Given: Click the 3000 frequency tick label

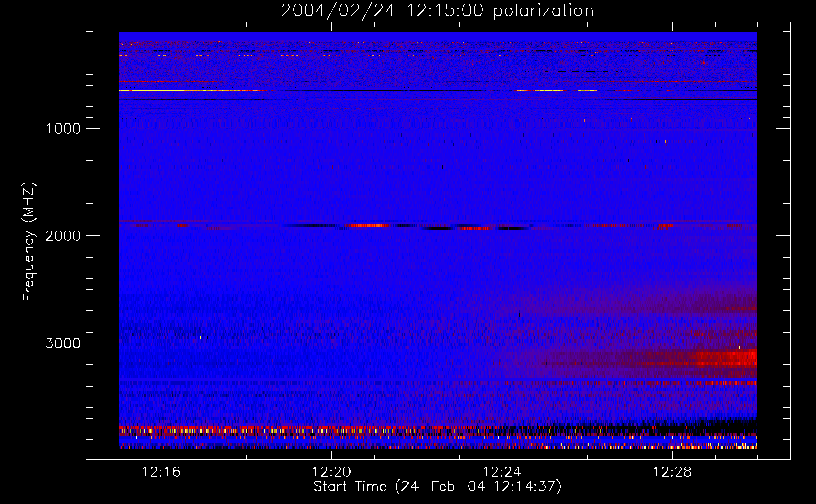Looking at the screenshot, I should pos(63,343).
